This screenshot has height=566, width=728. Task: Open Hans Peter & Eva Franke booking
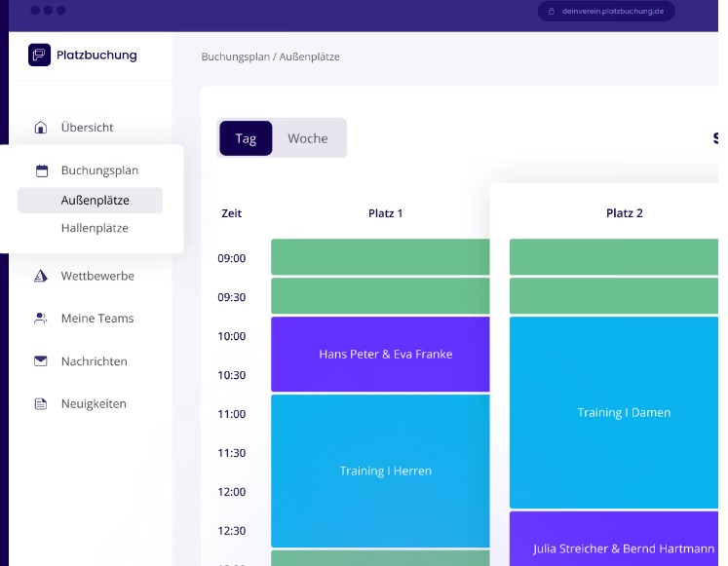pos(385,354)
